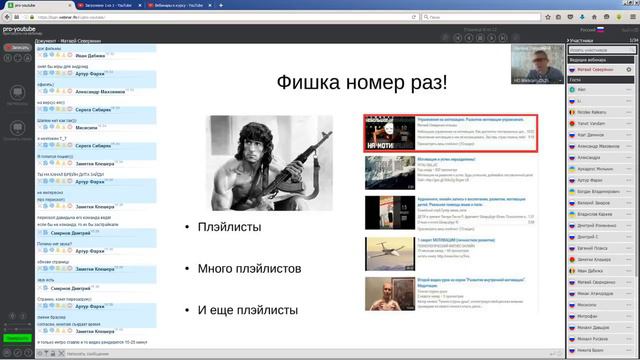This screenshot has height=360, width=640.
Task: Click the bottom-middle round icon in sidebar
Action: [18, 352]
